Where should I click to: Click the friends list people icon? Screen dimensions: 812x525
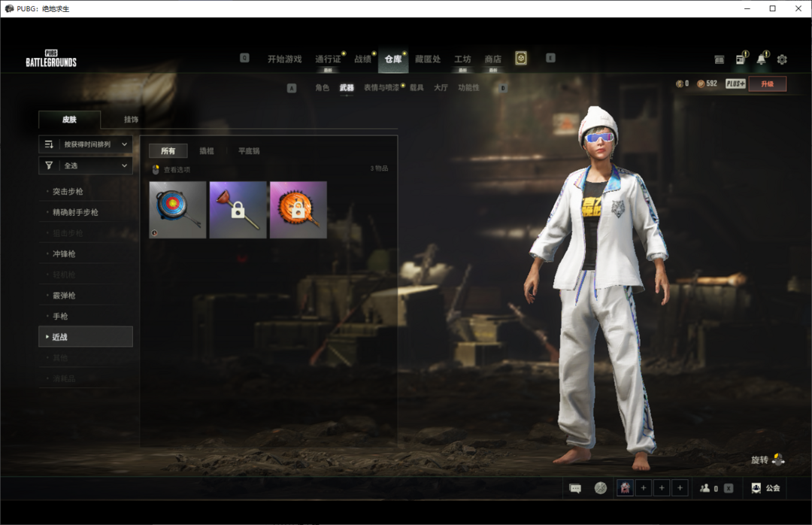(x=705, y=488)
